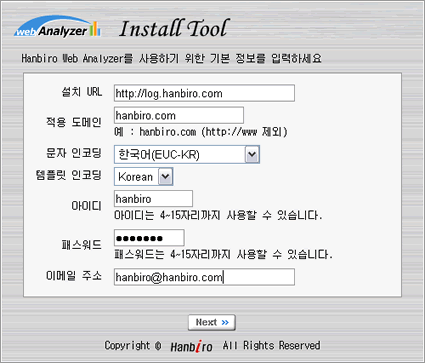Open the 템플릿 인코딩 Korean dropdown

143,176
